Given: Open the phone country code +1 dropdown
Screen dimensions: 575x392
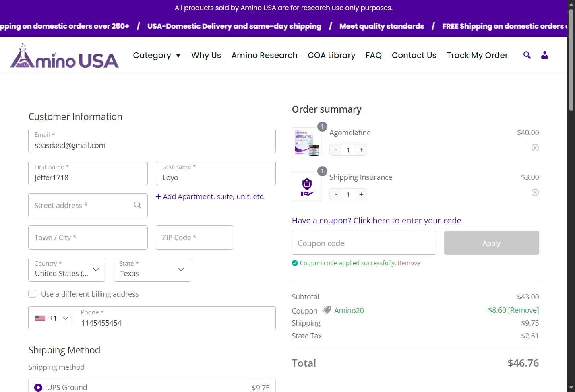Looking at the screenshot, I should (52, 318).
